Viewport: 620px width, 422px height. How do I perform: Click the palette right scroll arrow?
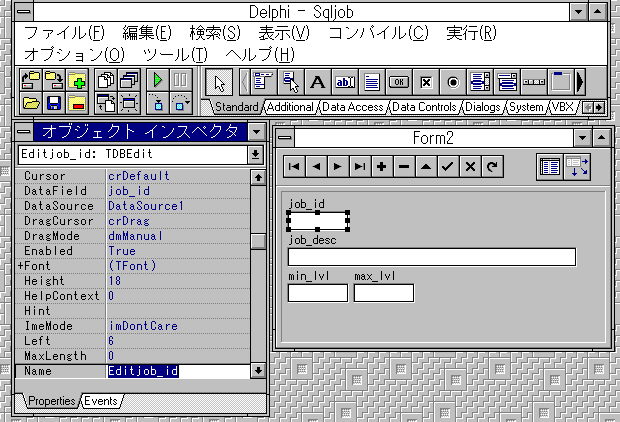[x=580, y=82]
